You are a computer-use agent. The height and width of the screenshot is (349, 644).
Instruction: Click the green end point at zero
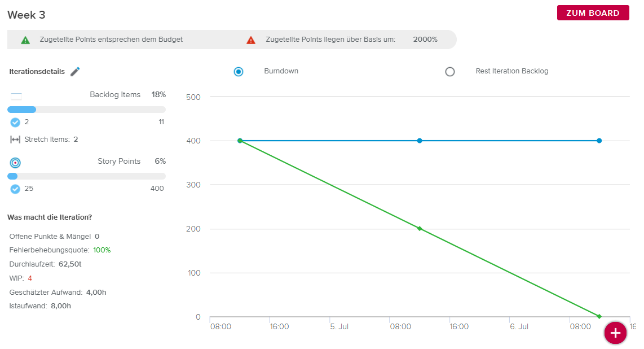[x=599, y=316]
